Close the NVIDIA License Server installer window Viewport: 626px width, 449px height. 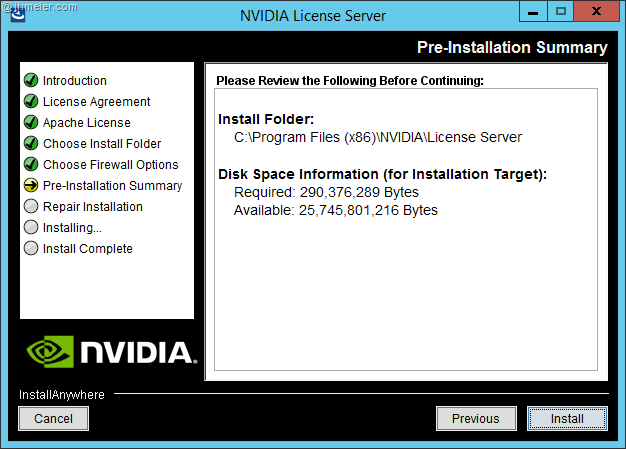595,12
